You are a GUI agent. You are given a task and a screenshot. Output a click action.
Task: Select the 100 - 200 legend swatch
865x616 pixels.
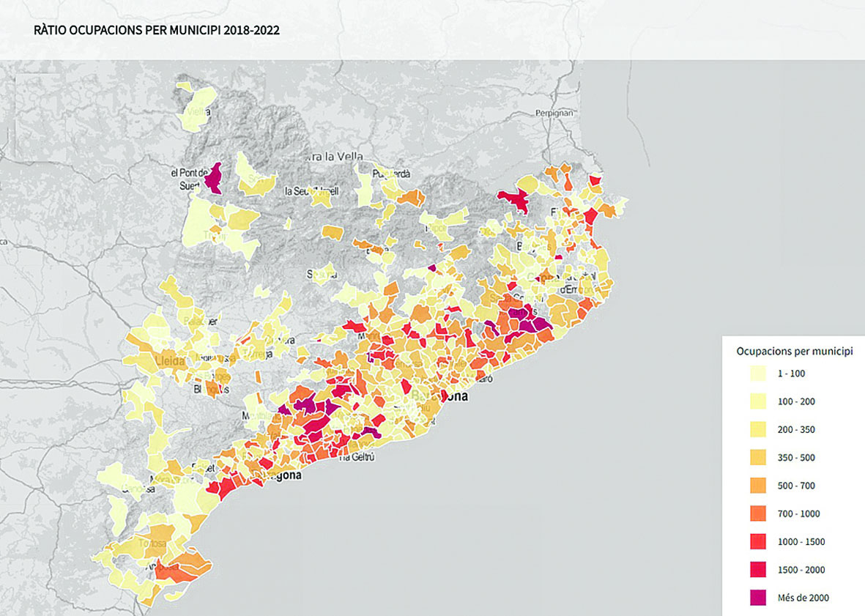click(x=758, y=401)
